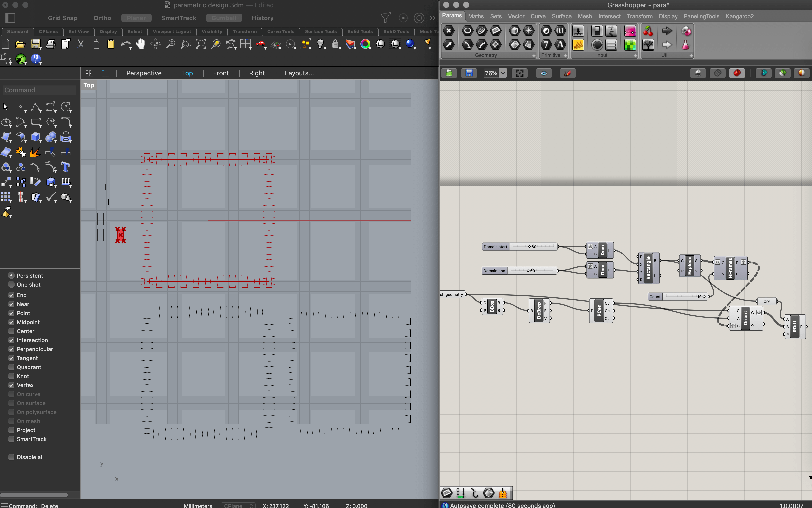Click the Zoom extents icon on Grasshopper canvas toolbar
This screenshot has width=812, height=508.
click(519, 73)
